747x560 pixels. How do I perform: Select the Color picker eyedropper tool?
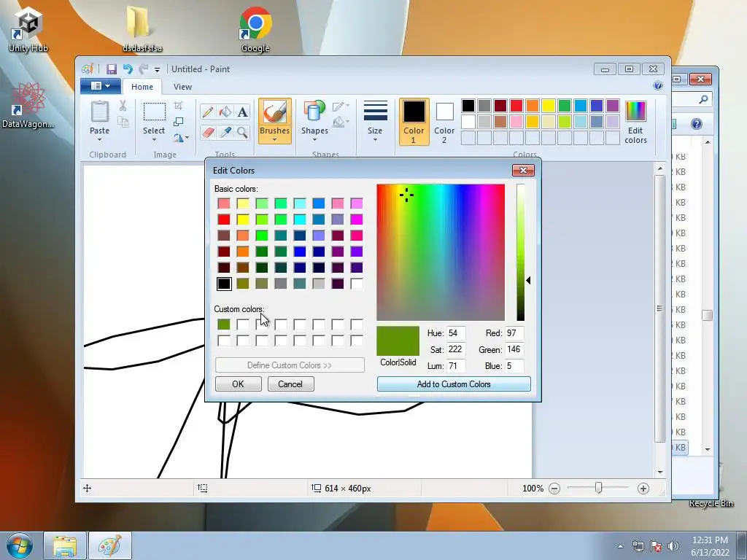tap(225, 132)
